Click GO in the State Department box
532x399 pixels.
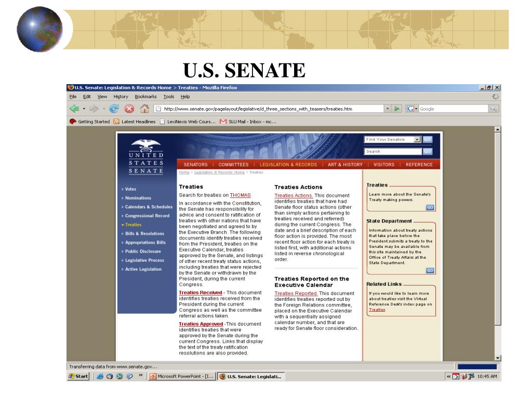pos(430,270)
